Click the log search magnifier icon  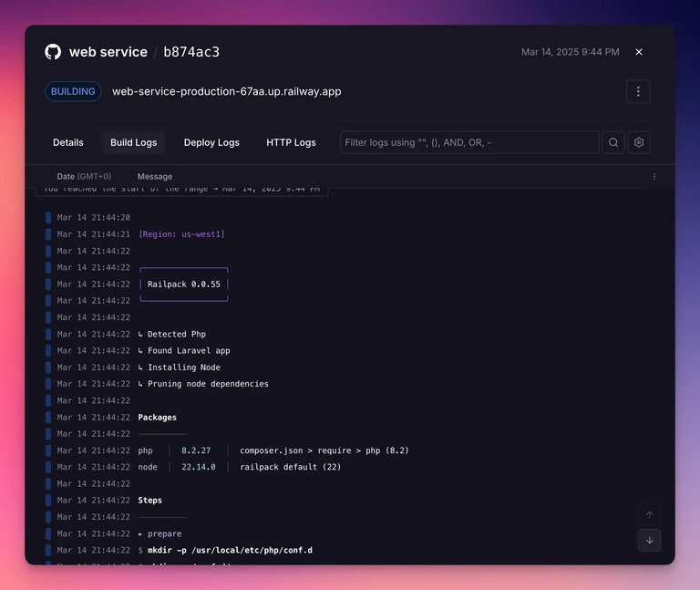[x=613, y=142]
